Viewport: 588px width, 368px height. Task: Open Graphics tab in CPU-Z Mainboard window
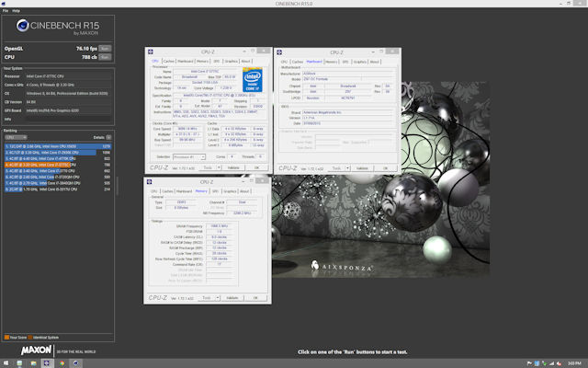tap(359, 62)
